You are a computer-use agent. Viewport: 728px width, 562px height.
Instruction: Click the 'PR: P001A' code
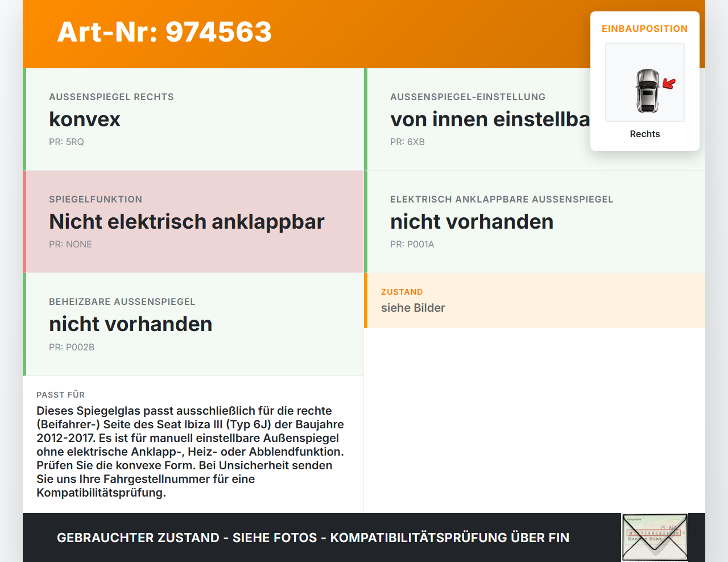click(x=412, y=244)
